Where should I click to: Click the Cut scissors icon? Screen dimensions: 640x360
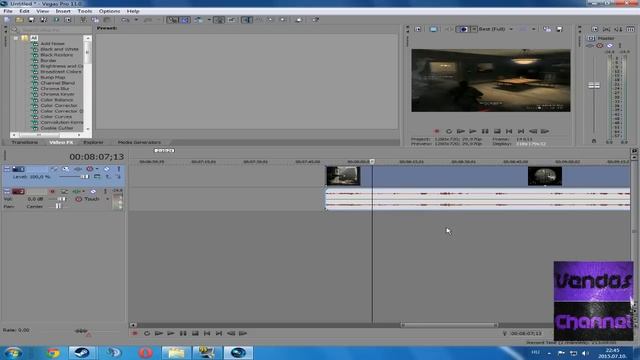83,20
